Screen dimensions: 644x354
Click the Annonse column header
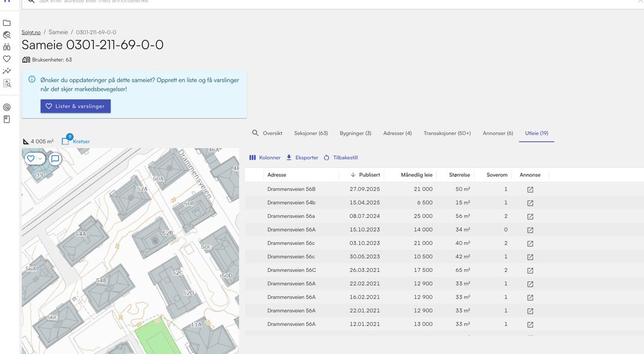coord(530,175)
